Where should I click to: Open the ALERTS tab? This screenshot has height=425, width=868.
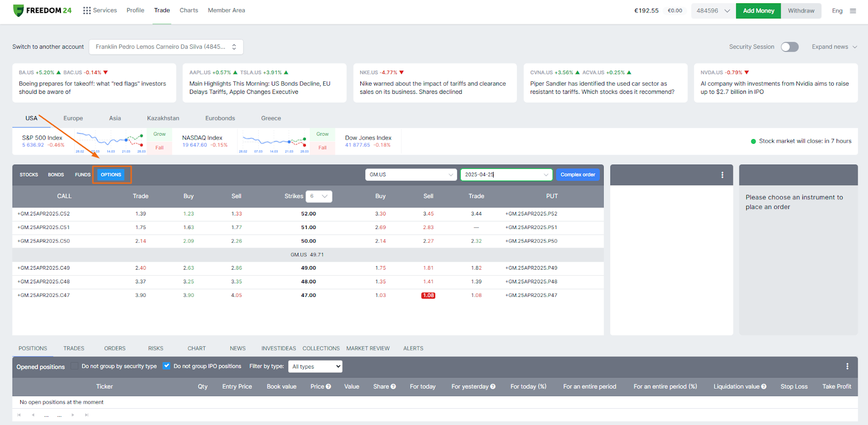click(x=413, y=348)
